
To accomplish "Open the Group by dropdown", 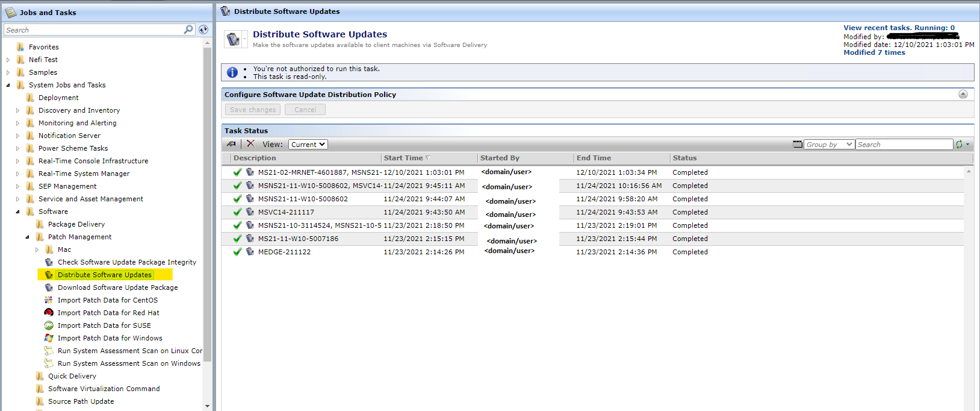I will click(x=829, y=145).
